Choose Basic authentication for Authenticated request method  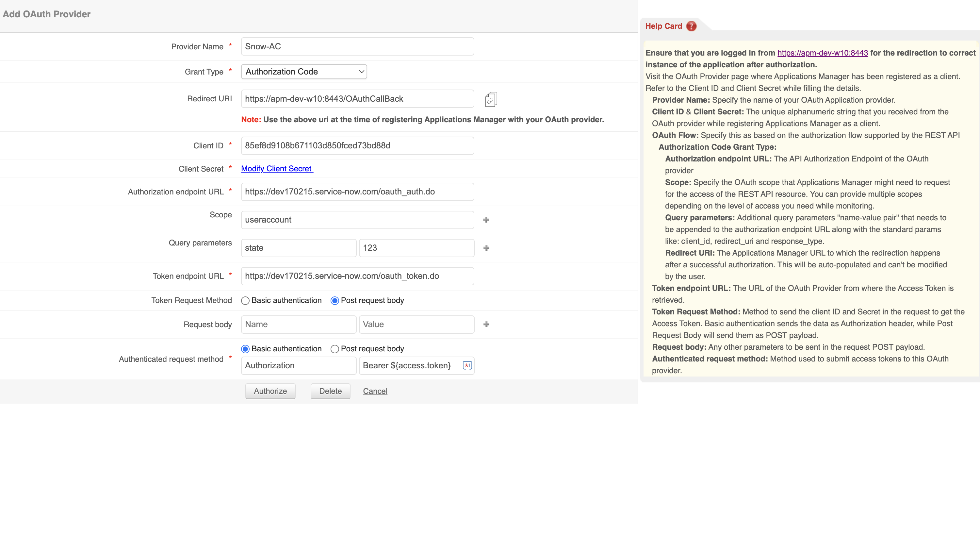[245, 349]
